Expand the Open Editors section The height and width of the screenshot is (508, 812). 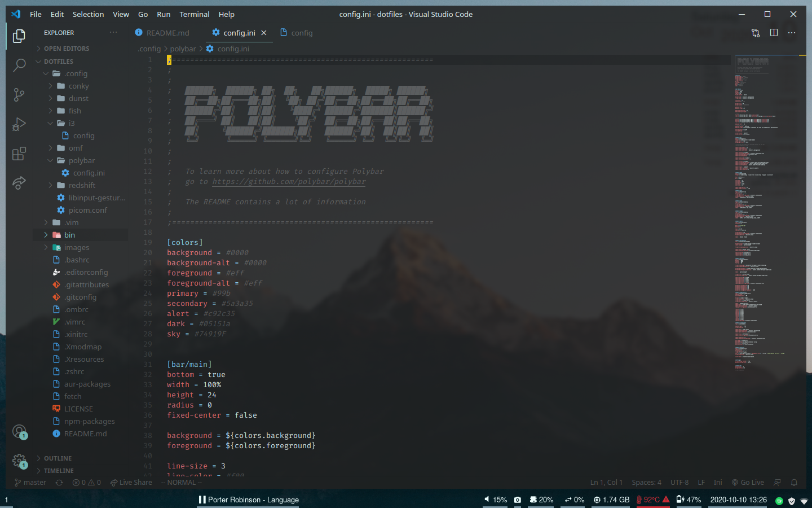tap(67, 49)
